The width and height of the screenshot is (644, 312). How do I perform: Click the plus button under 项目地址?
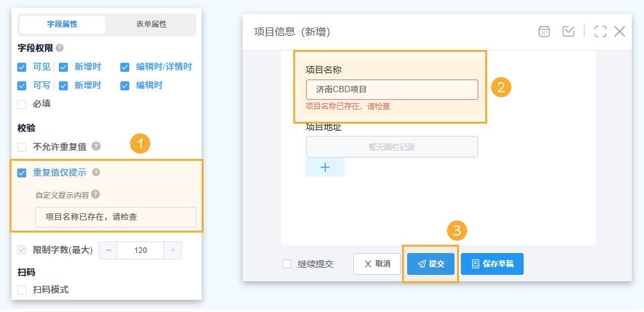(x=325, y=167)
